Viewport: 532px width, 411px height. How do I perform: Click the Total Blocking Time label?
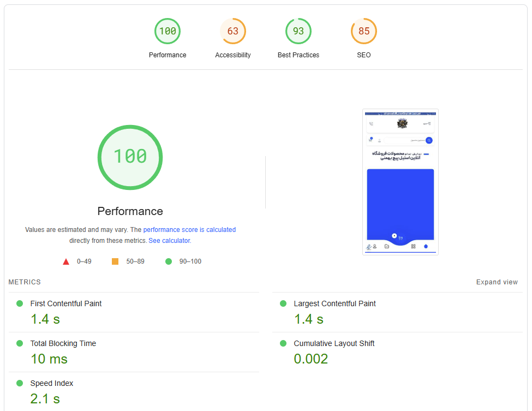(x=63, y=343)
